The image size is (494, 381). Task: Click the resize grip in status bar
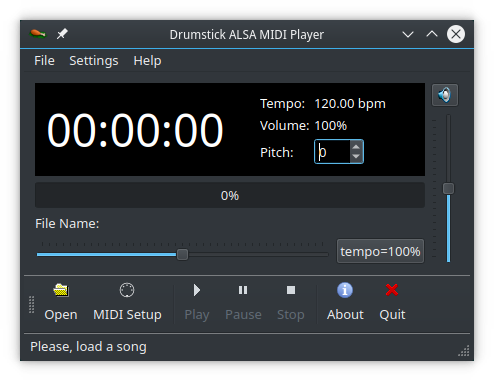[464, 351]
